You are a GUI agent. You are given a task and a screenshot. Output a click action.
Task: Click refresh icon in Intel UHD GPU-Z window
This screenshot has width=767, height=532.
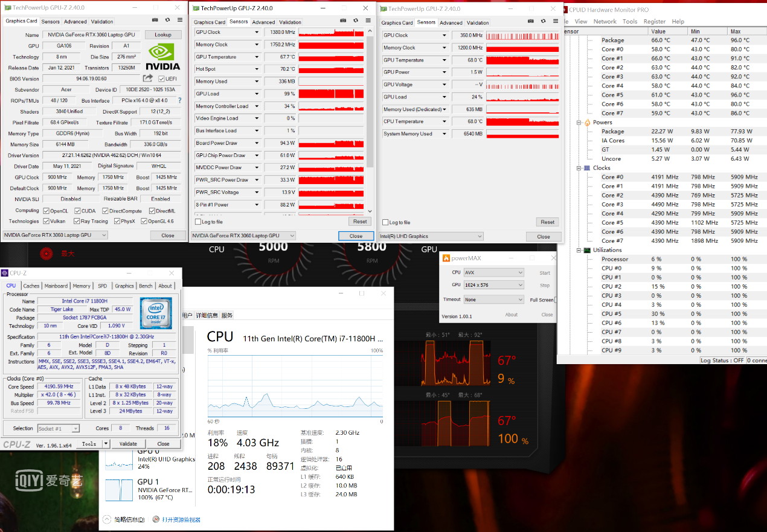[x=544, y=21]
